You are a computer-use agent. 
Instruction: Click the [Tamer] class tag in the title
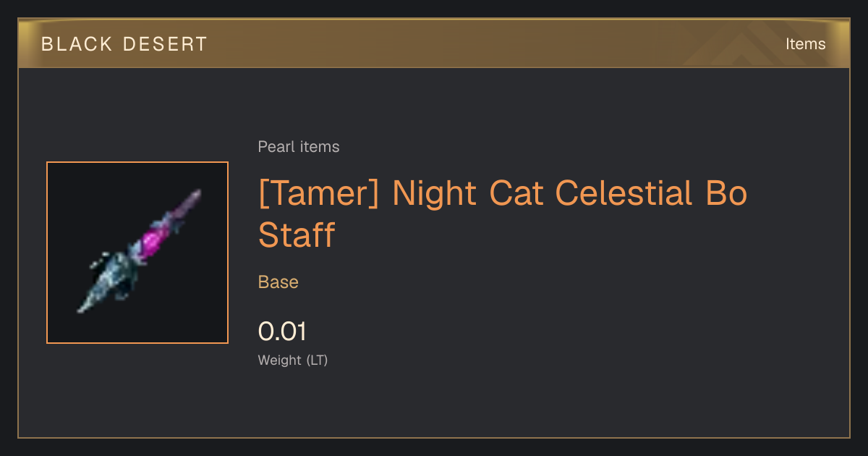click(319, 193)
